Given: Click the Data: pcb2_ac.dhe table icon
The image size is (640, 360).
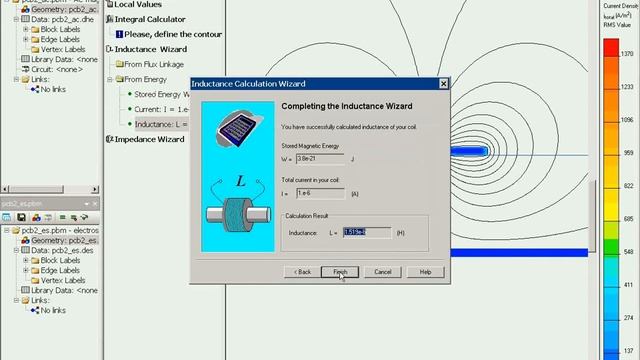Looking at the screenshot, I should [x=25, y=19].
